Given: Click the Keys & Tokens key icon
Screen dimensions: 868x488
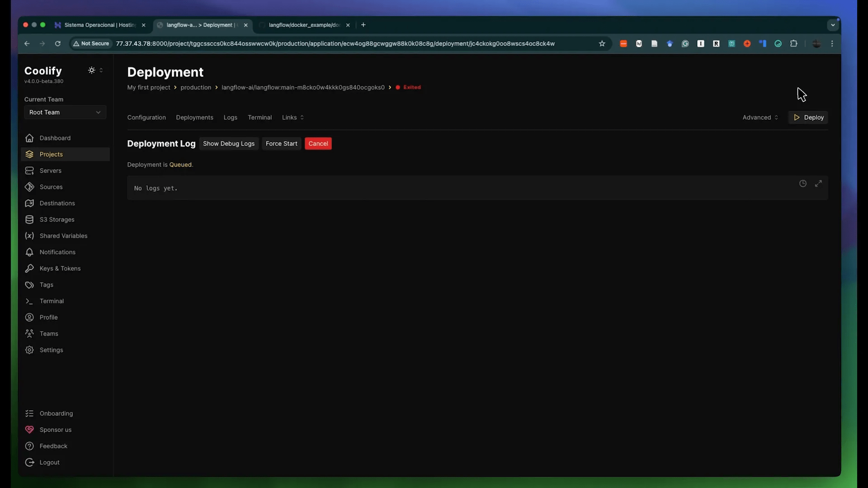Looking at the screenshot, I should 29,268.
